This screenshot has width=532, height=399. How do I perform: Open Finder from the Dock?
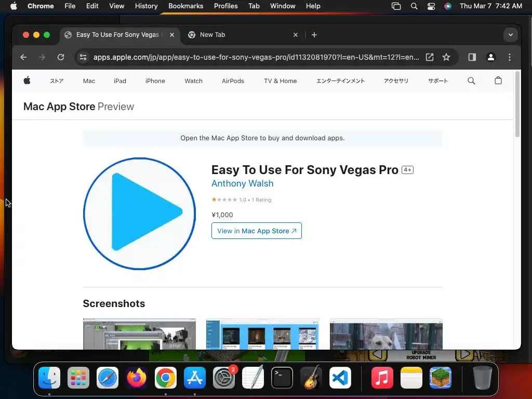coord(49,378)
